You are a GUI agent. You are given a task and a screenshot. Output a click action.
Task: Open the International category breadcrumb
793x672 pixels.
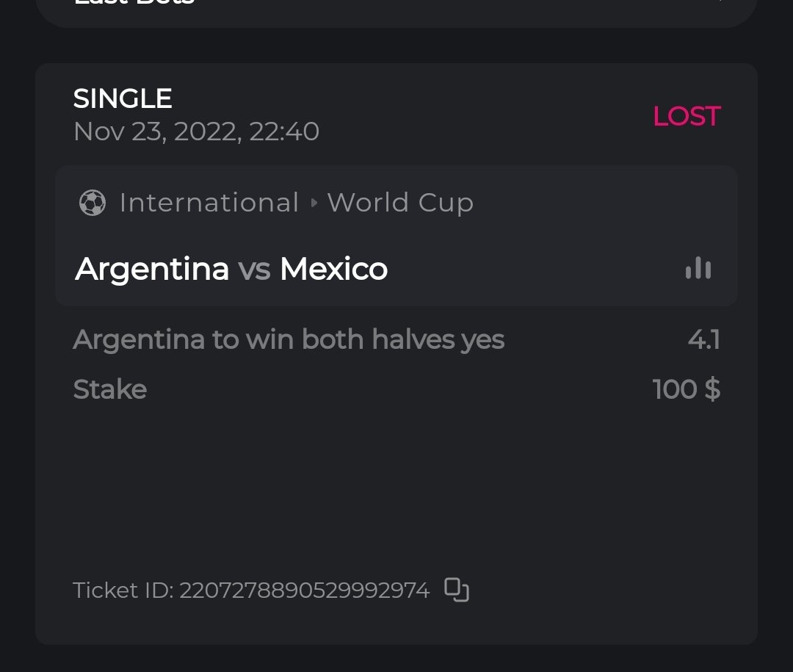pos(209,203)
